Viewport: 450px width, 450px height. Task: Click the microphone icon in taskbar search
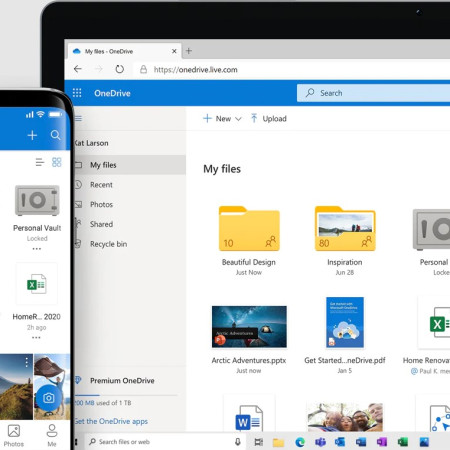click(238, 442)
